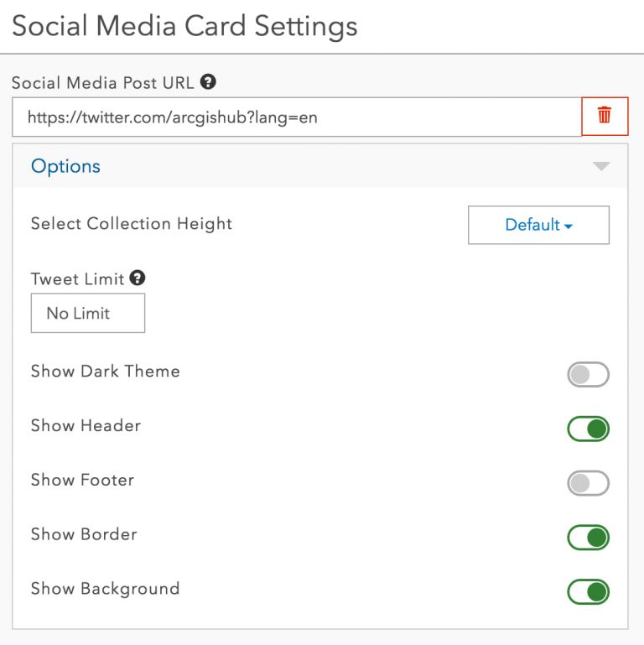Click the 'Select Collection Height' label
The image size is (644, 645).
click(132, 224)
